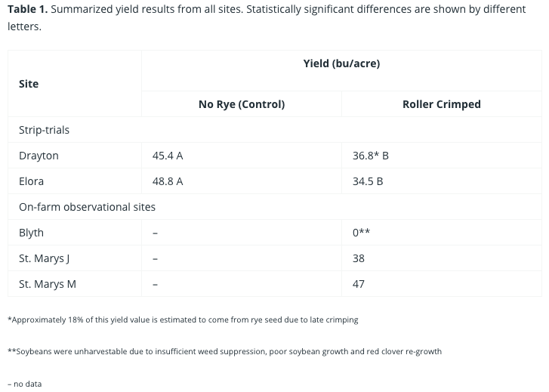
Task: Click the On-farm observational sites heading
Action: click(x=87, y=207)
